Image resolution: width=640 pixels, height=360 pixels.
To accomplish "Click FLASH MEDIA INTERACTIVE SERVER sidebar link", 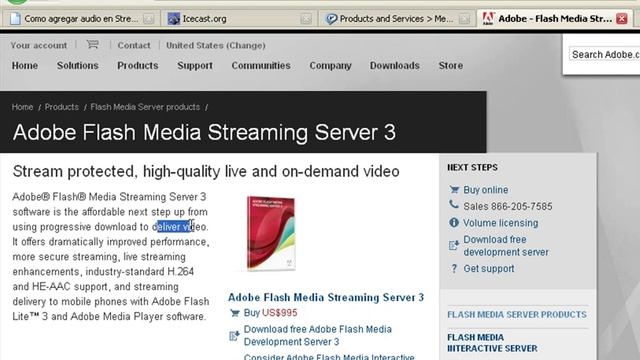I will (x=492, y=343).
